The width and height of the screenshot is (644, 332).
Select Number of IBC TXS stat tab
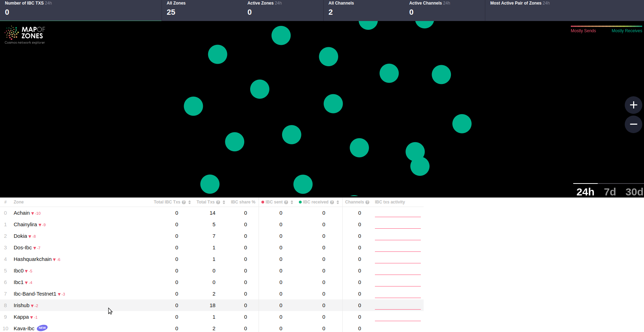81,10
